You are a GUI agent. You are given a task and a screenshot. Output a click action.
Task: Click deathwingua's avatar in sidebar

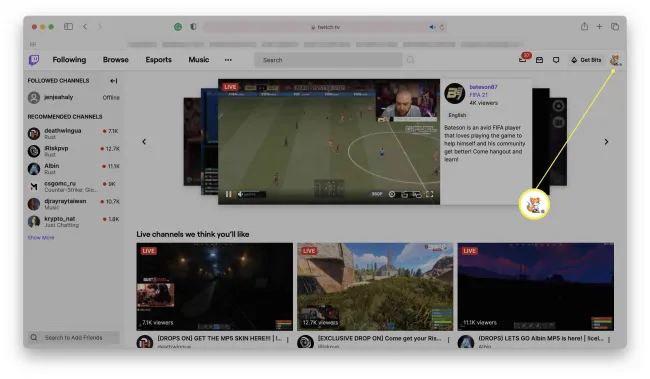tap(34, 134)
